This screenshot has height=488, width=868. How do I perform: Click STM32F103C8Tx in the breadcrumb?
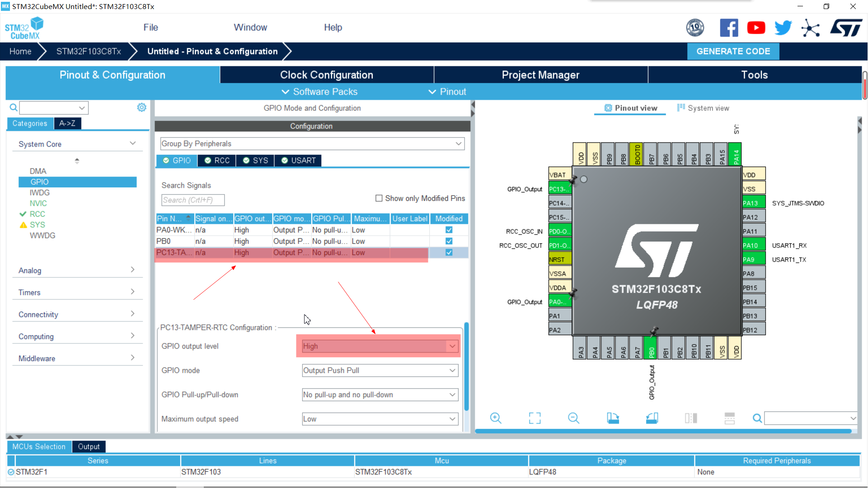(x=89, y=51)
